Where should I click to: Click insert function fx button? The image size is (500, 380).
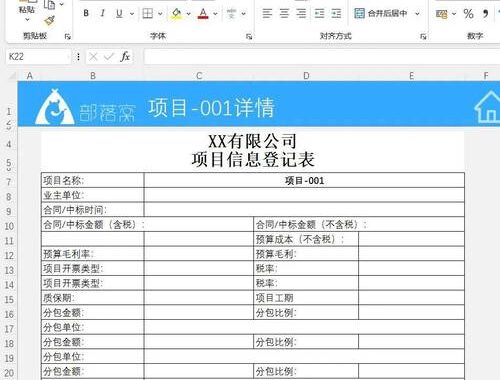click(x=125, y=57)
